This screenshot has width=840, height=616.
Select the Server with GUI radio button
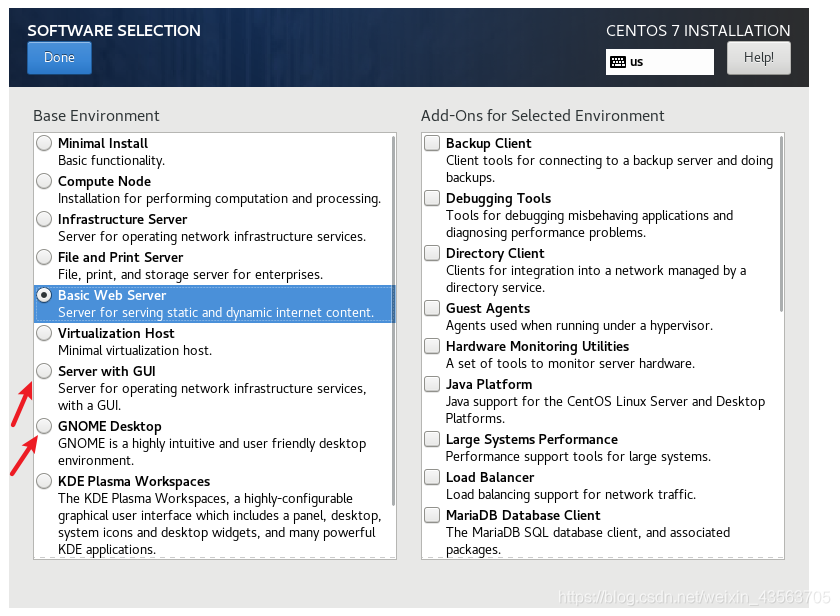pyautogui.click(x=44, y=371)
